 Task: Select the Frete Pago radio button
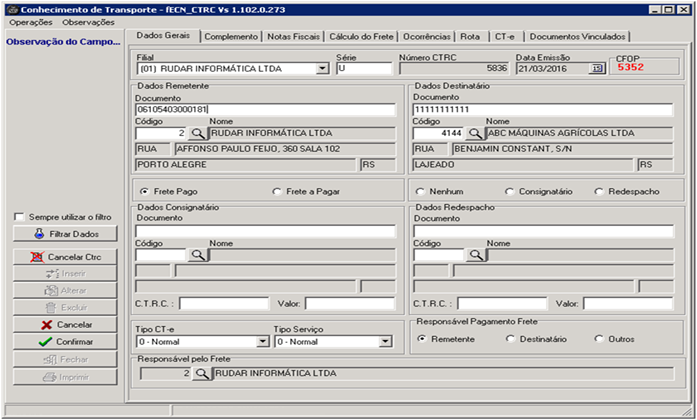point(144,192)
